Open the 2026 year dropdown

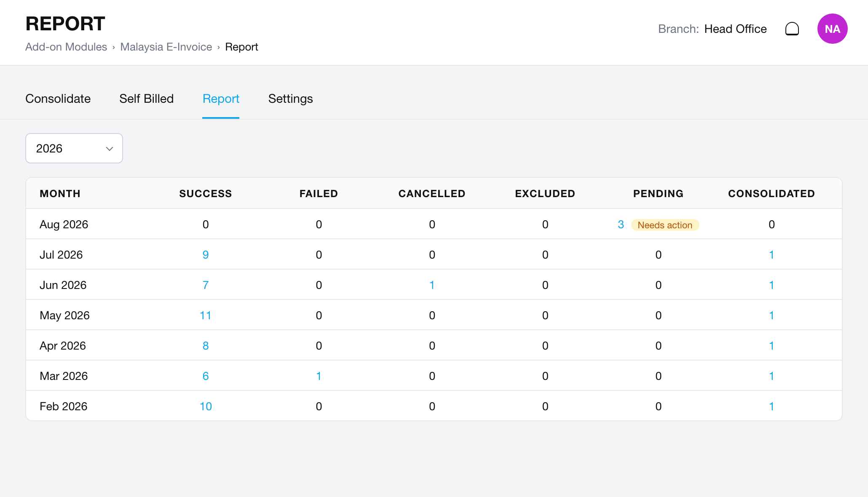pos(74,148)
